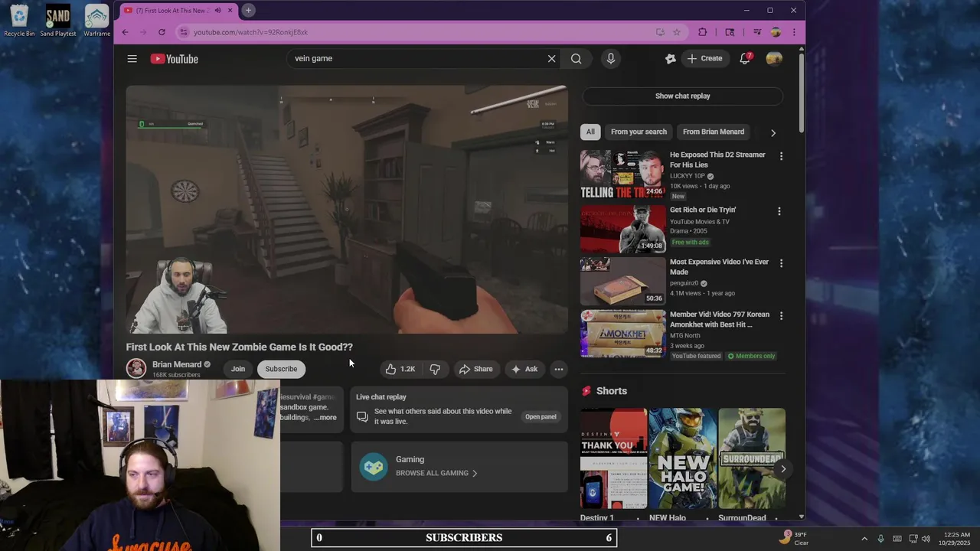Viewport: 980px width, 551px height.
Task: Select the 'From Brian Menard' chip
Action: (x=714, y=132)
